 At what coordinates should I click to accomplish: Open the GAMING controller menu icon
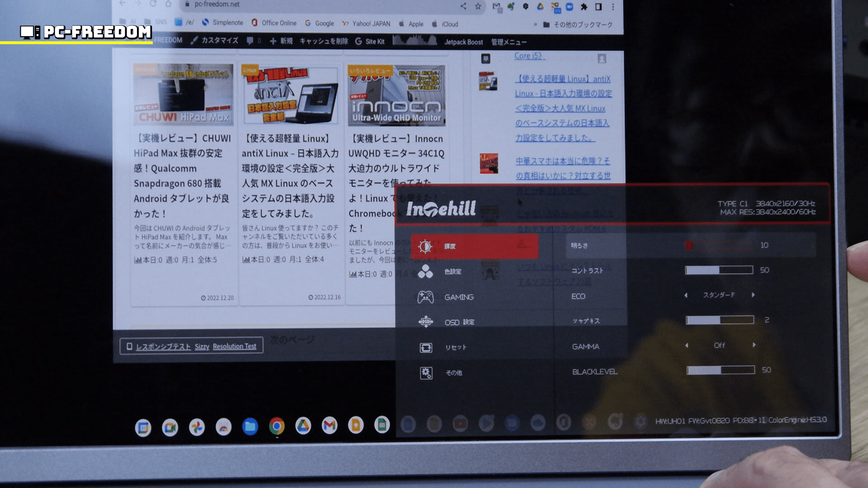tap(425, 297)
